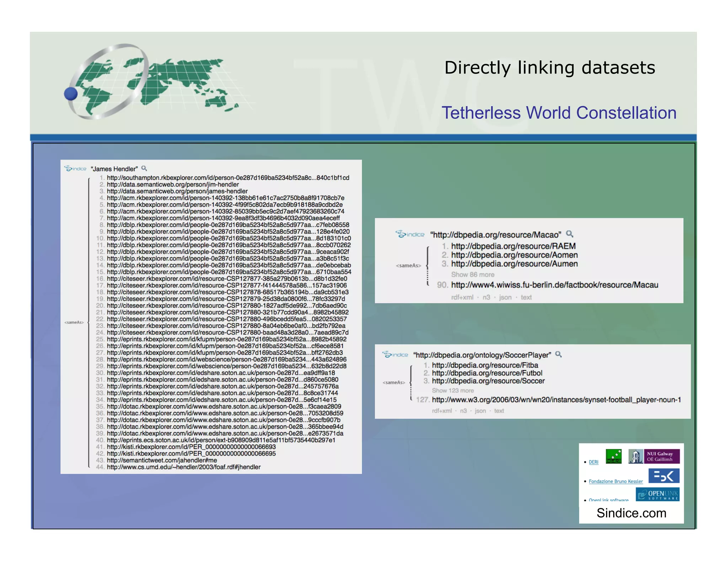Open synset-football_player-noun-1 result
Screen dimensions: 728x562
tap(556, 400)
